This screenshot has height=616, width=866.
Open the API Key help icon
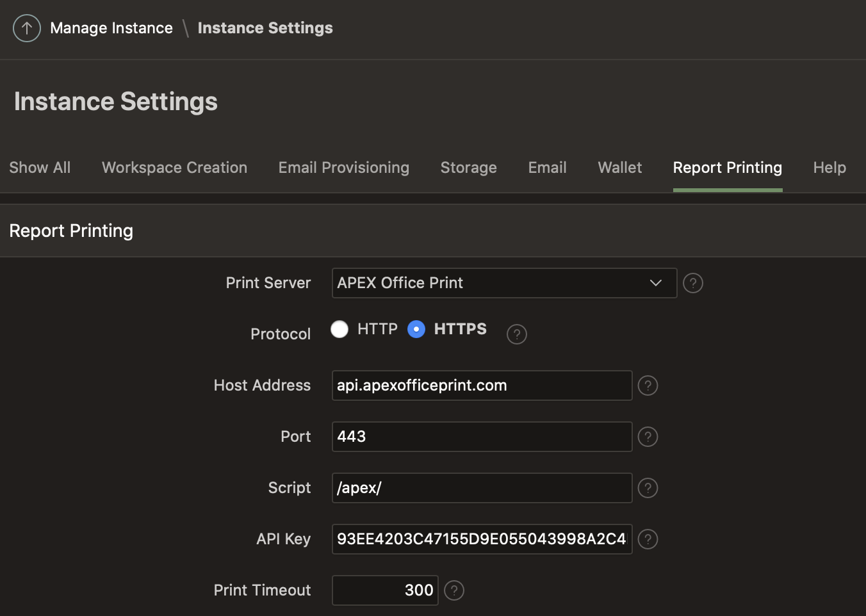pos(648,539)
